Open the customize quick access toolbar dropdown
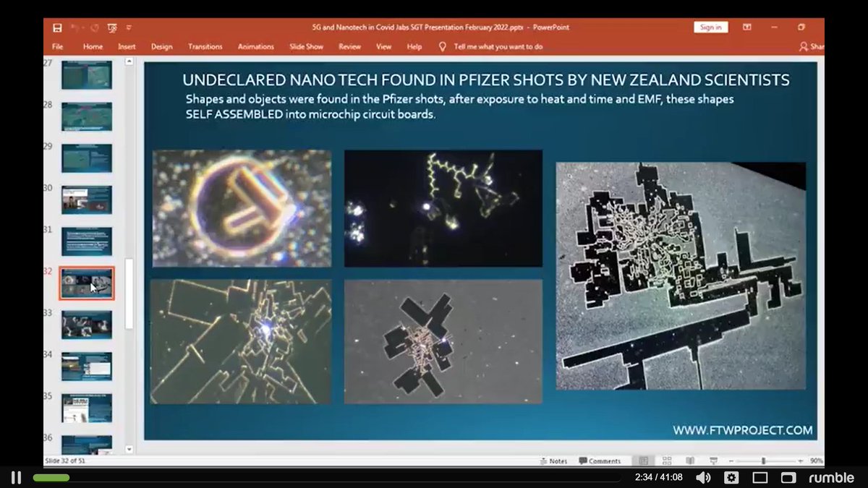 pos(129,26)
